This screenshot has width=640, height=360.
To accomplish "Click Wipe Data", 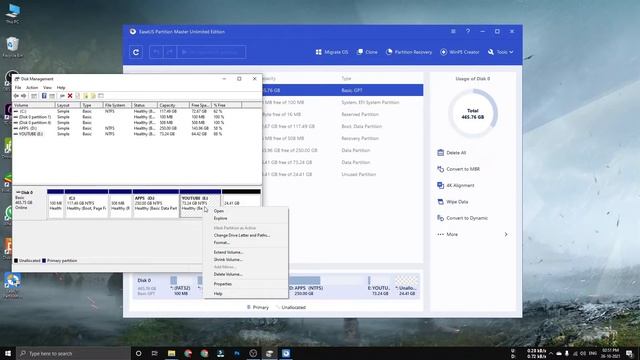I will [453, 202].
